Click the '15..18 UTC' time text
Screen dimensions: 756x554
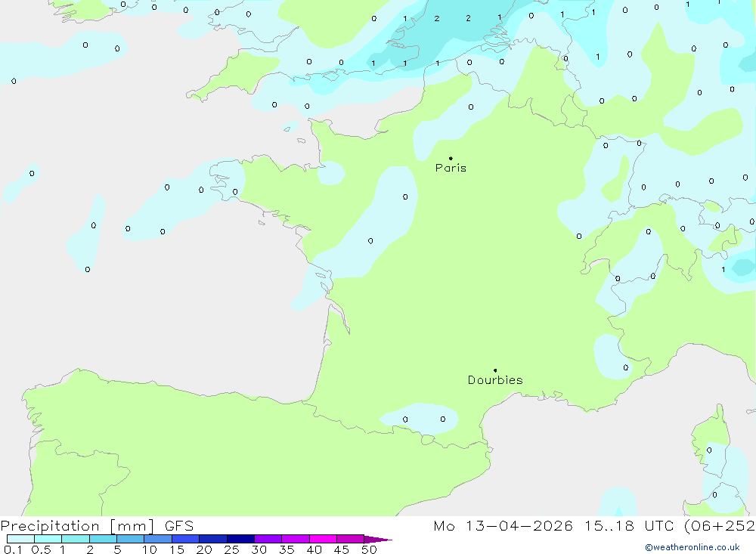[629, 526]
